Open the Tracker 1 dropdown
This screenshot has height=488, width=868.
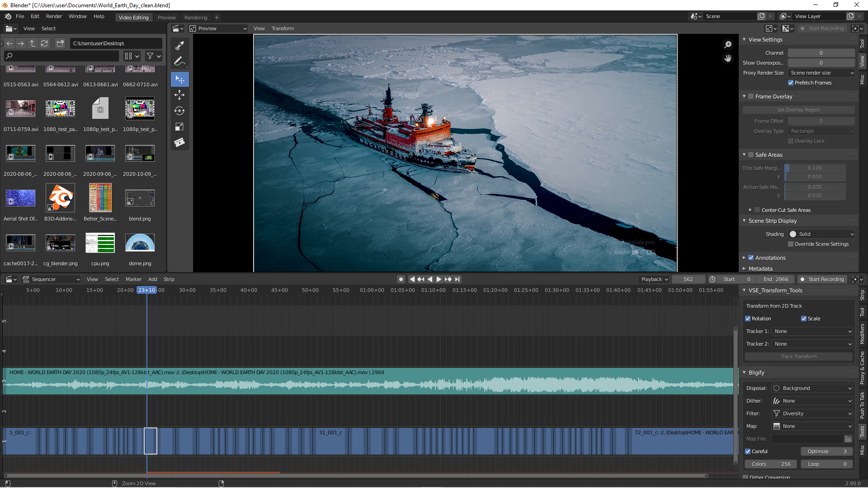pyautogui.click(x=812, y=331)
